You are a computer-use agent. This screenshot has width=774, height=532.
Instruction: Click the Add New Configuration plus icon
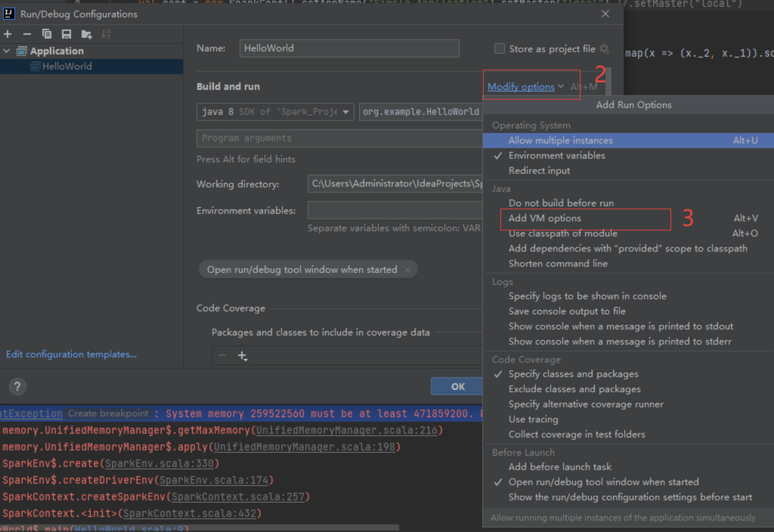8,34
